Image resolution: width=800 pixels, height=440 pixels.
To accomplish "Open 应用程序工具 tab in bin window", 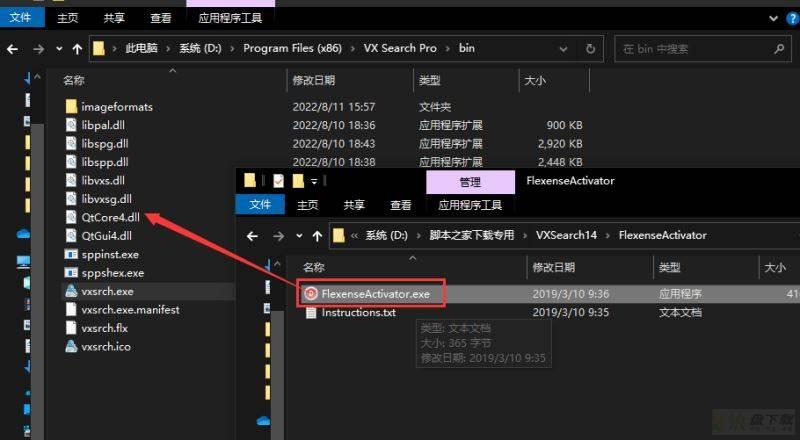I will point(230,18).
